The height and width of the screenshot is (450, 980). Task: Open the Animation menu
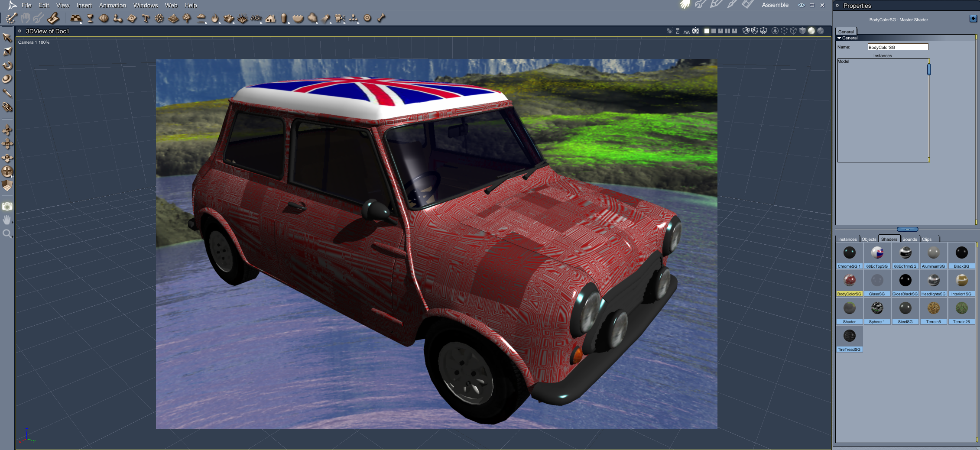pyautogui.click(x=113, y=5)
